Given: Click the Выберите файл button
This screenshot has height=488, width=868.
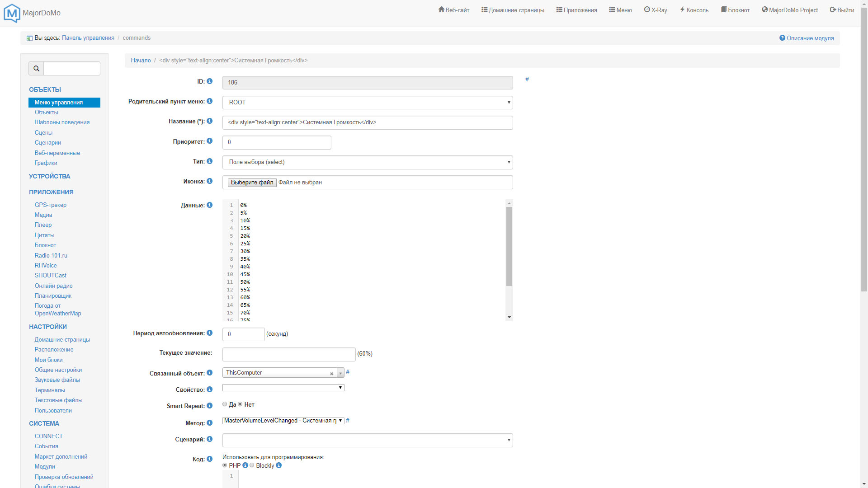Looking at the screenshot, I should point(252,183).
